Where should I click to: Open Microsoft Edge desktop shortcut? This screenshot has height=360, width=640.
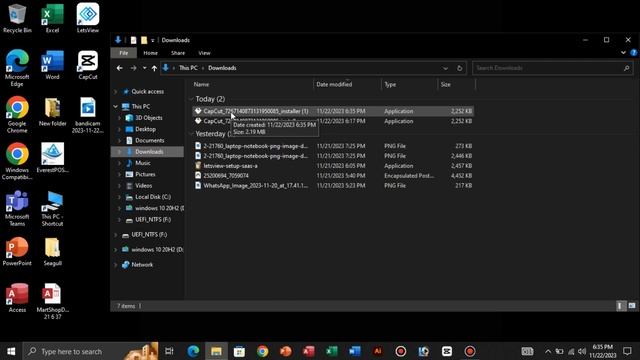click(17, 68)
